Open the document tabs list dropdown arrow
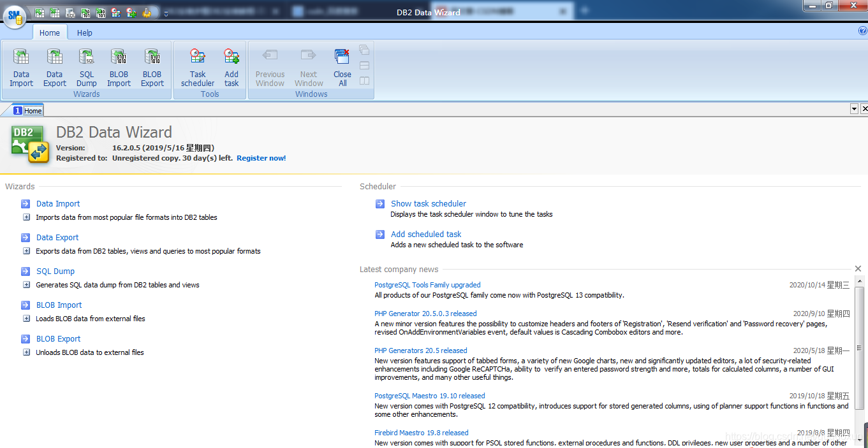This screenshot has width=868, height=448. [x=855, y=110]
